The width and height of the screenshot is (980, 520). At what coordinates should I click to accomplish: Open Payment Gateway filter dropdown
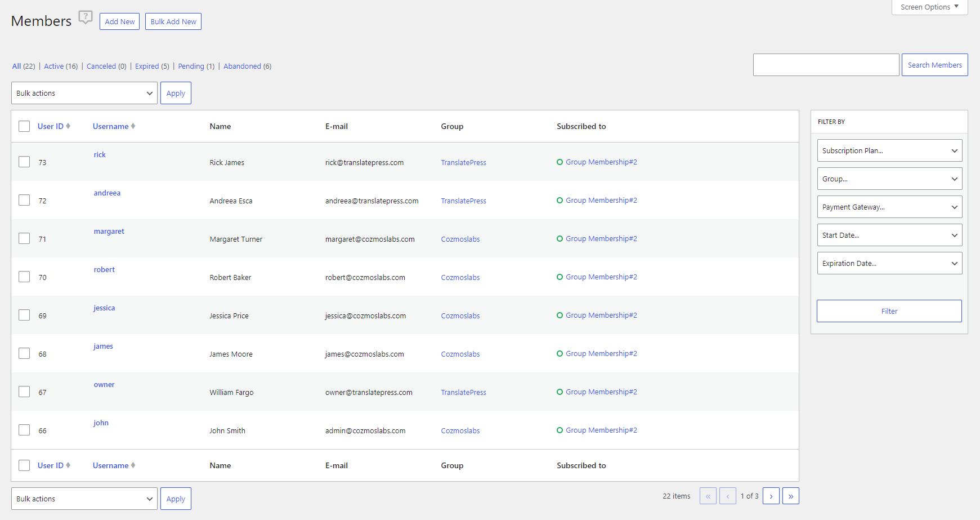coord(889,207)
